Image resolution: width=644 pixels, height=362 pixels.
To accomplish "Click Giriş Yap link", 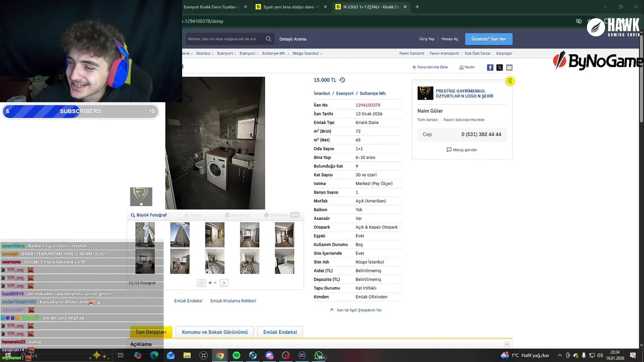I will coord(427,39).
